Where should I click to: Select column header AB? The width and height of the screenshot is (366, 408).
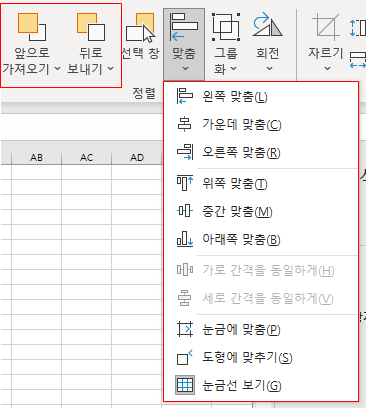(x=36, y=157)
